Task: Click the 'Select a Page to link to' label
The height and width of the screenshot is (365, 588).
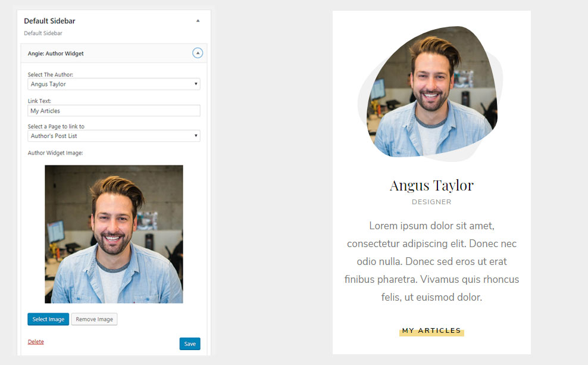Action: tap(56, 126)
